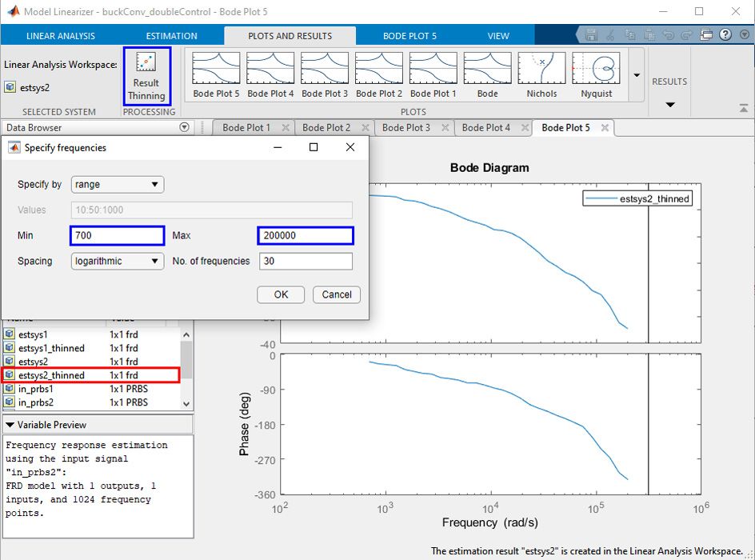Switch to the ESTIMATION ribbon tab
The image size is (755, 560).
[170, 35]
